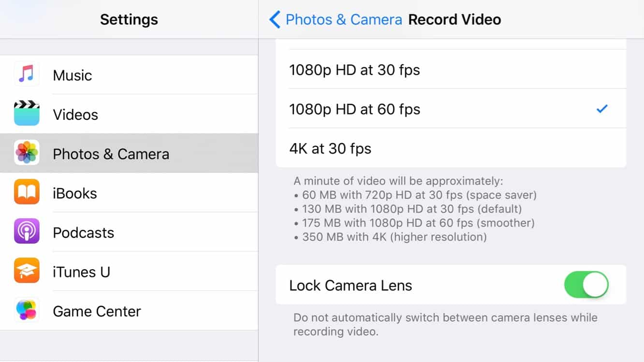This screenshot has width=644, height=362.
Task: Click the Game Center app icon
Action: tap(27, 311)
